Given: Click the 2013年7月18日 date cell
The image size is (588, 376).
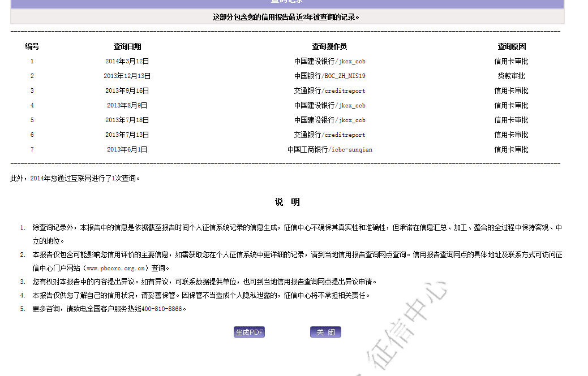Looking at the screenshot, I should coord(127,120).
